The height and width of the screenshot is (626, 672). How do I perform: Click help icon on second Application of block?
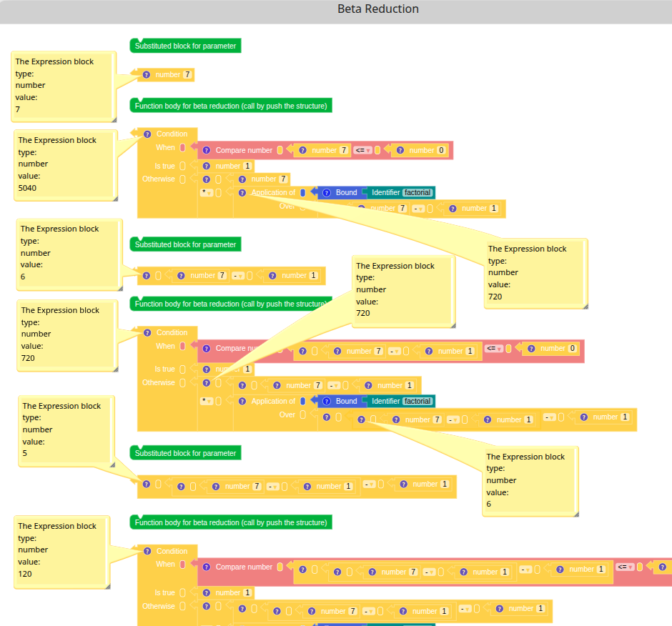pyautogui.click(x=242, y=401)
